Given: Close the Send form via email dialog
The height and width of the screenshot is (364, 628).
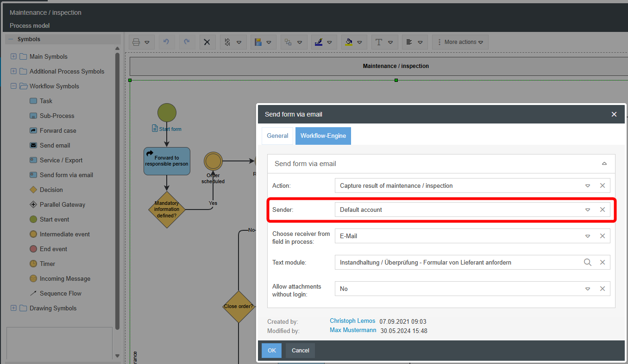Looking at the screenshot, I should click(614, 114).
